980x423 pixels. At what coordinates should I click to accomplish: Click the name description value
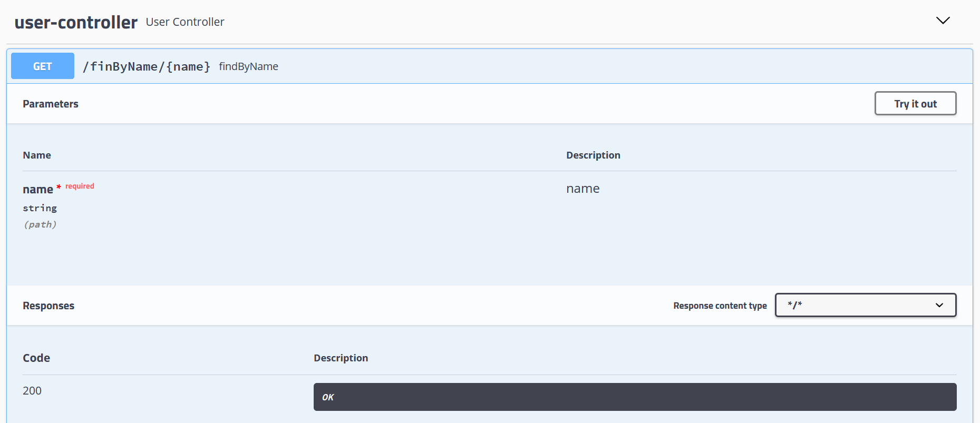click(583, 189)
